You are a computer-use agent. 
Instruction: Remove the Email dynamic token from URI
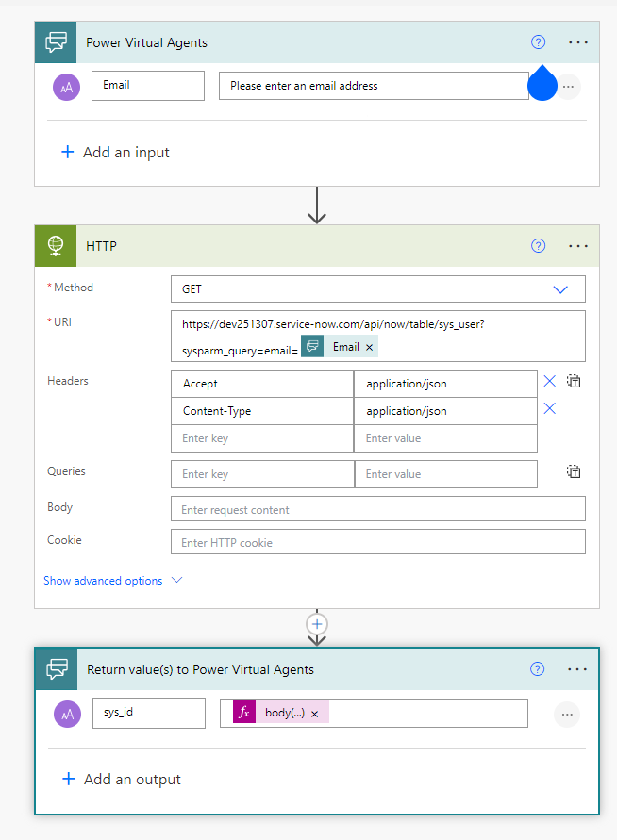(369, 347)
